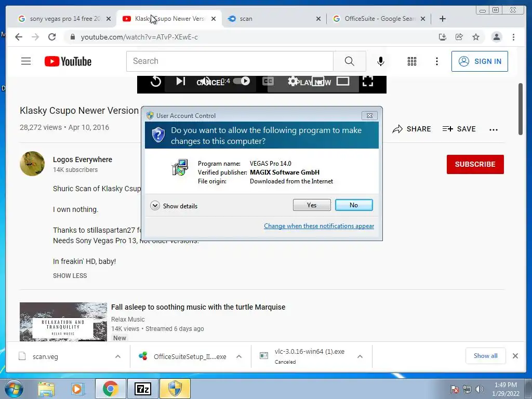Open more actions ellipsis under video
This screenshot has width=532, height=399.
click(x=494, y=129)
